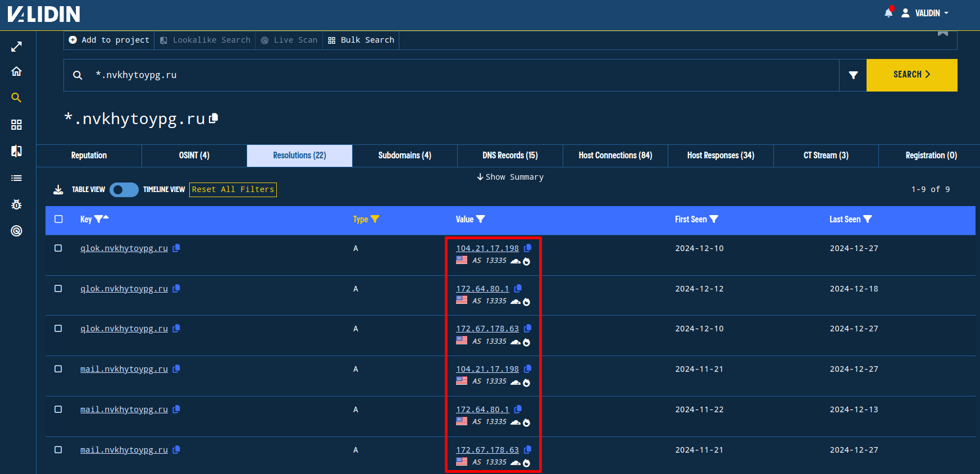The width and height of the screenshot is (980, 474).
Task: Open the notifications bell
Action: tap(888, 13)
